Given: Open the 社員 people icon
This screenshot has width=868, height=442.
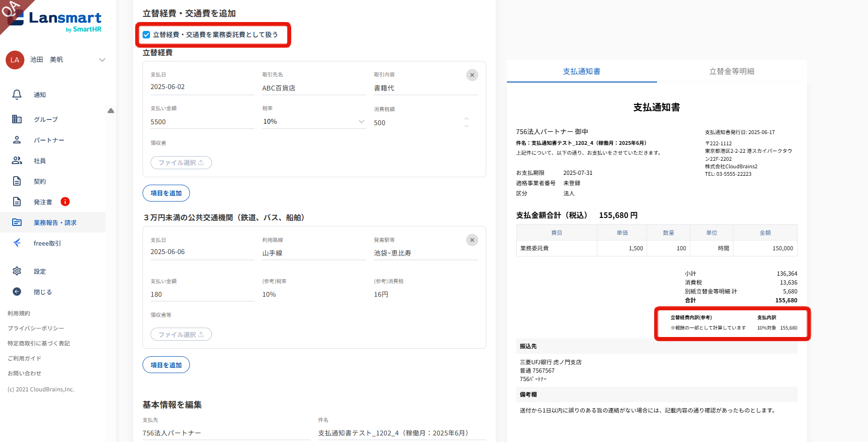Looking at the screenshot, I should pyautogui.click(x=17, y=160).
